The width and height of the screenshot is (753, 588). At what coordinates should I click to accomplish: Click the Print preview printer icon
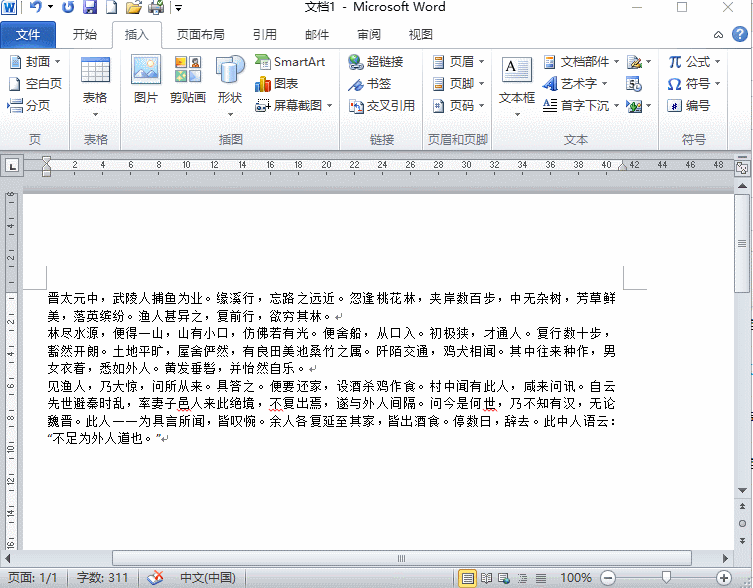157,7
